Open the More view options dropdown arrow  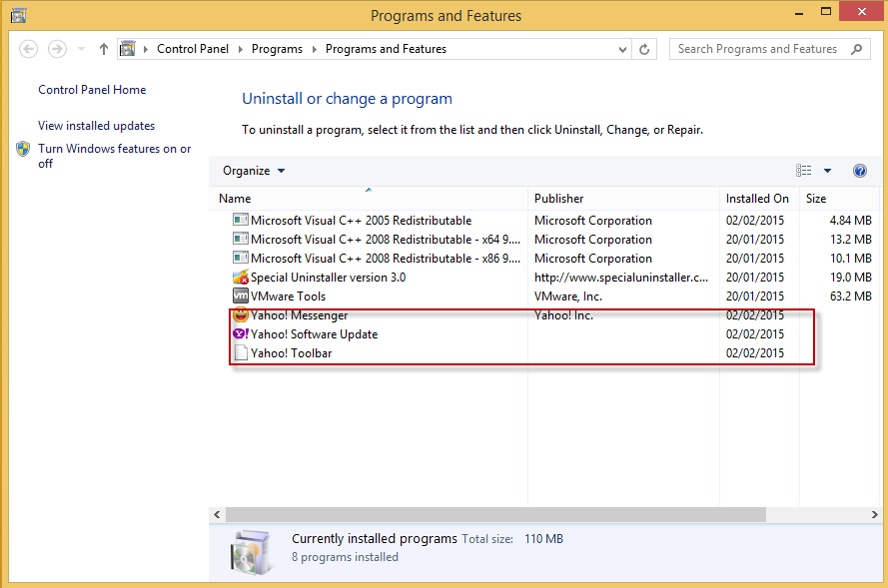(x=827, y=171)
